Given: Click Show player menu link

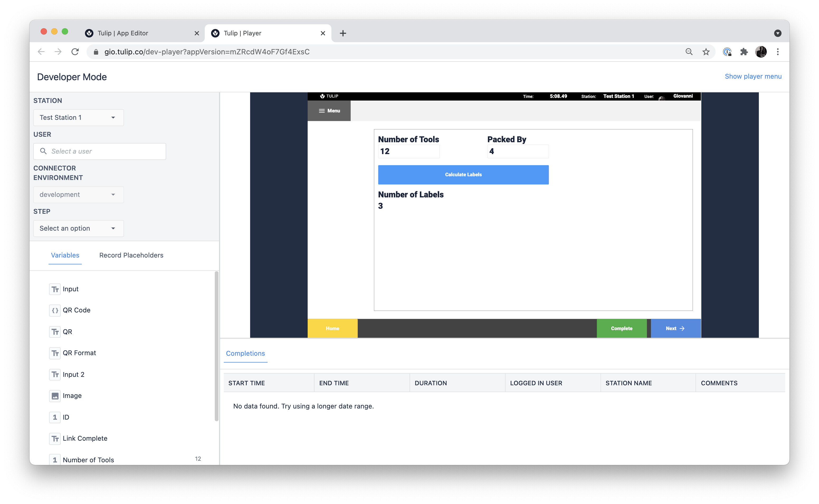Looking at the screenshot, I should coord(753,76).
